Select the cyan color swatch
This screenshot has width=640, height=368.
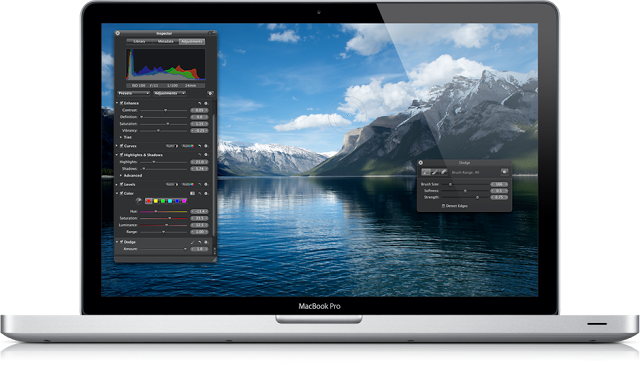point(170,201)
